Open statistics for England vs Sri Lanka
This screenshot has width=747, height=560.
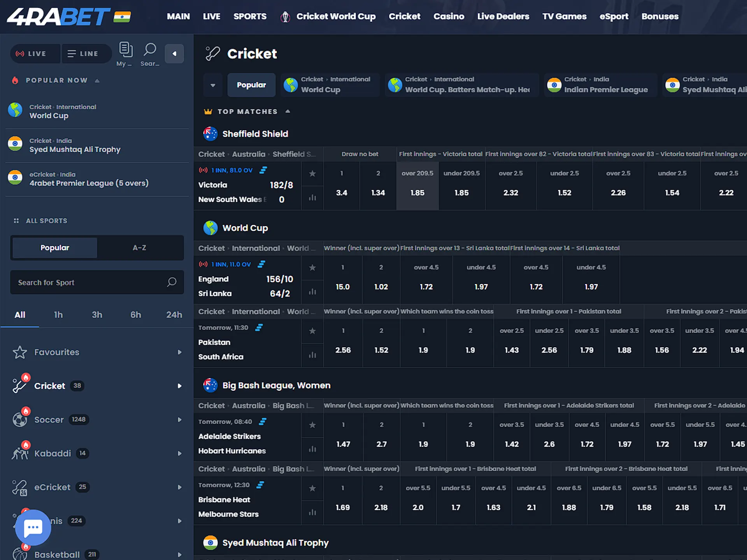coord(312,292)
